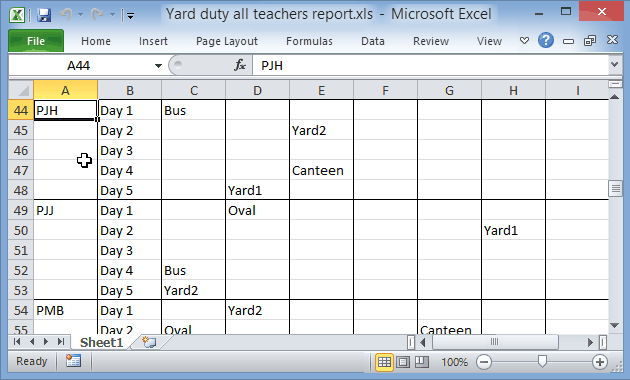
Task: Open the Redo history dropdown arrow
Action: click(x=112, y=15)
